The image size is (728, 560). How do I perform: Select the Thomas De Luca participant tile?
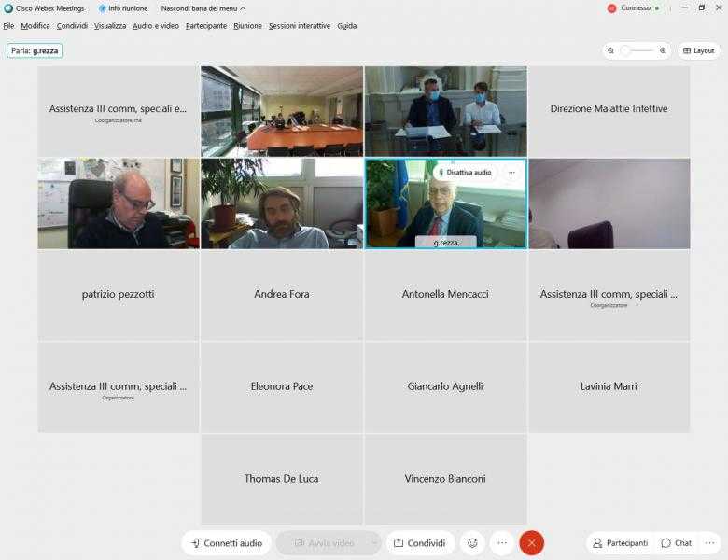[281, 479]
